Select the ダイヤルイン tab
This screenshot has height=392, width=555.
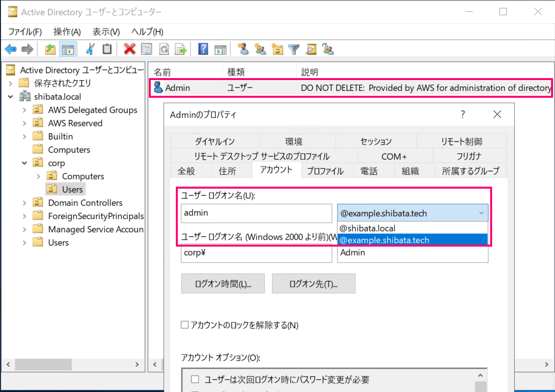coord(215,141)
